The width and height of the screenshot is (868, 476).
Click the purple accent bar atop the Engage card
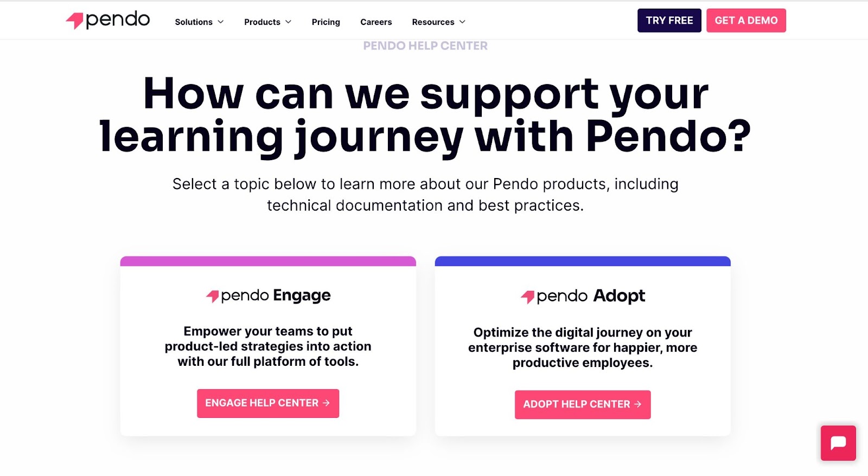(x=268, y=261)
